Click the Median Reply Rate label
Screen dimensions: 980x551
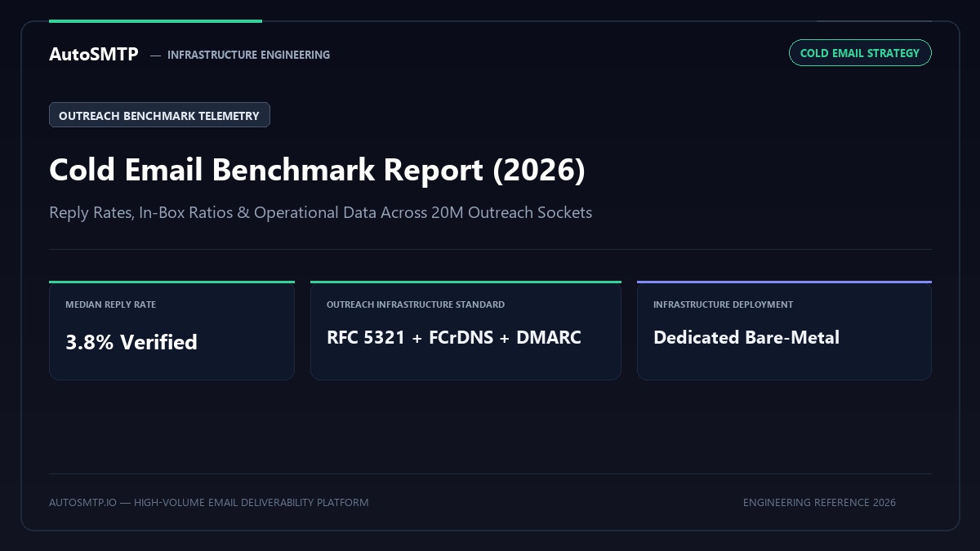(110, 304)
